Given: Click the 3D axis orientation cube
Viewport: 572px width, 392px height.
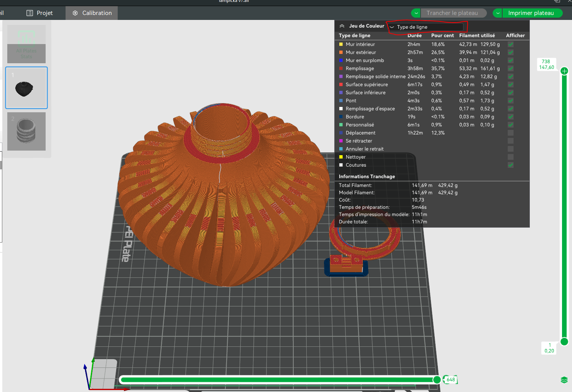Looking at the screenshot, I should tap(103, 374).
